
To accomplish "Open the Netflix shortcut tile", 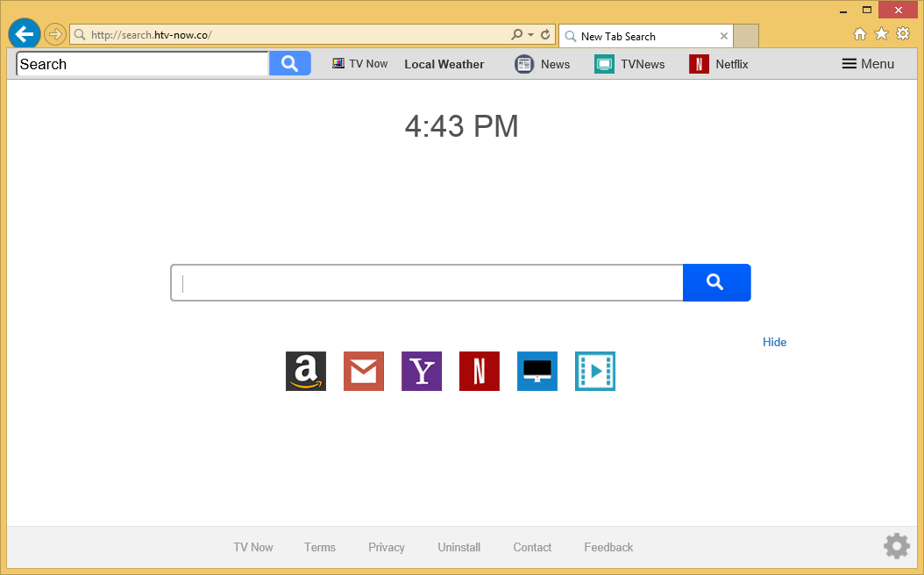I will tap(479, 371).
